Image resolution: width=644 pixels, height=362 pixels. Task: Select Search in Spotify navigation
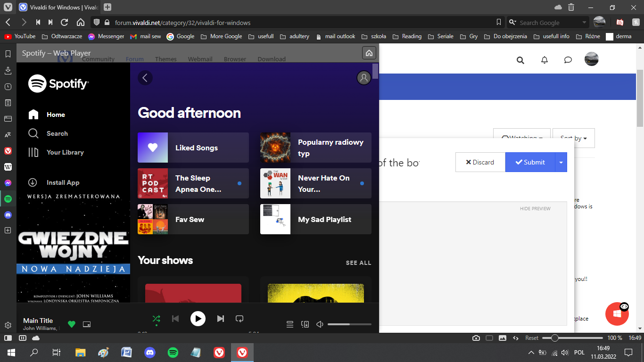coord(48,133)
